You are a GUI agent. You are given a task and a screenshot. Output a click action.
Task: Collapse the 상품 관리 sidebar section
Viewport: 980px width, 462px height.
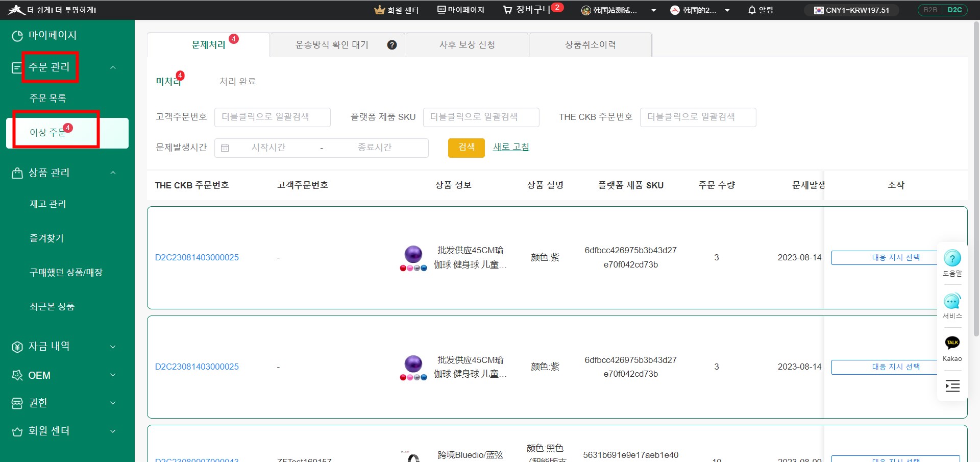pyautogui.click(x=113, y=173)
